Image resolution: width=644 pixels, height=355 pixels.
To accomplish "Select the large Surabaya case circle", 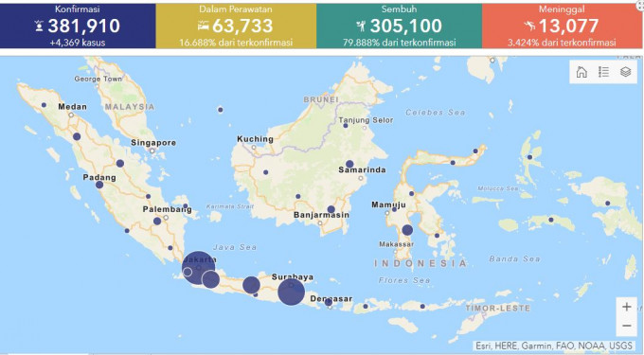I will 291,292.
